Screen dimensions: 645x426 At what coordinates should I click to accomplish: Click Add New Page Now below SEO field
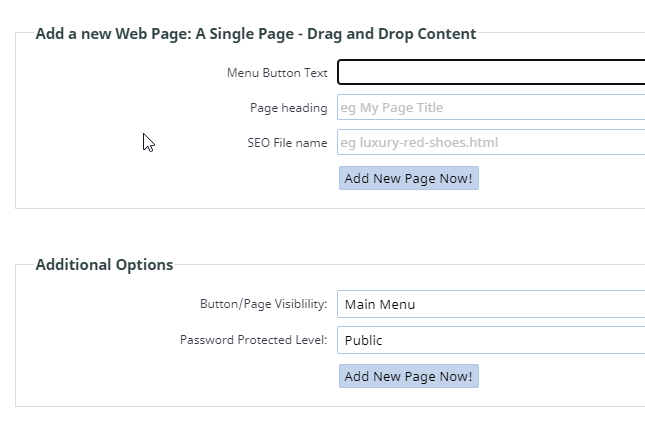point(409,178)
